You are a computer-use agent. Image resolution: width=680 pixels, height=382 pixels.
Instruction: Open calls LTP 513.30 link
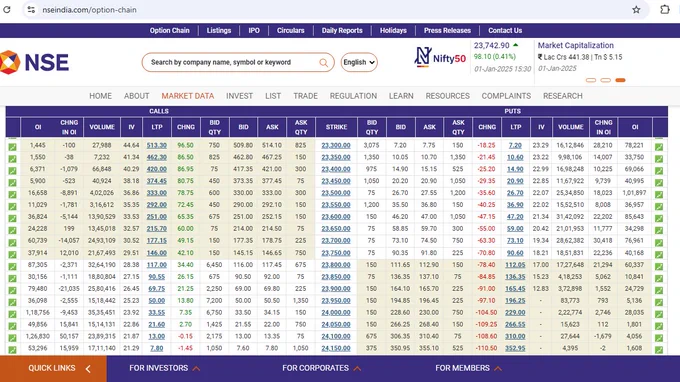tap(157, 145)
